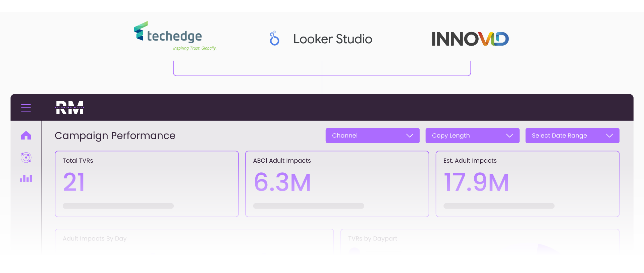The width and height of the screenshot is (644, 273).
Task: Open the orbit target sidebar icon
Action: (26, 157)
